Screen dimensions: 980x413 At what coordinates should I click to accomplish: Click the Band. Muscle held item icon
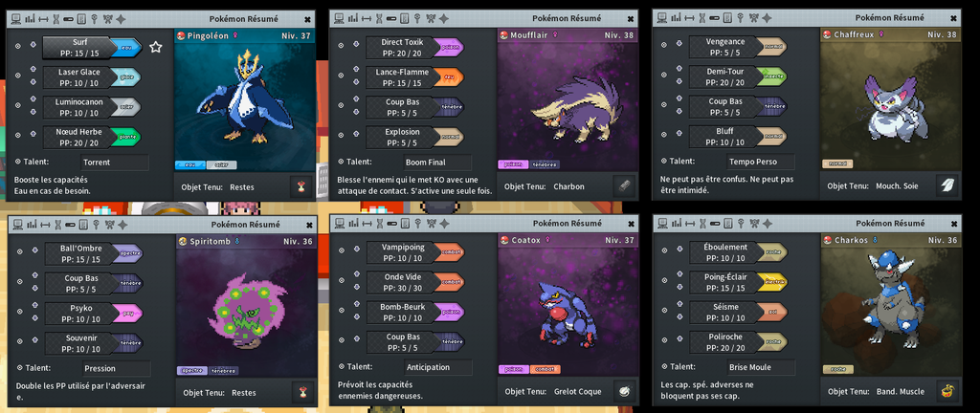(947, 391)
